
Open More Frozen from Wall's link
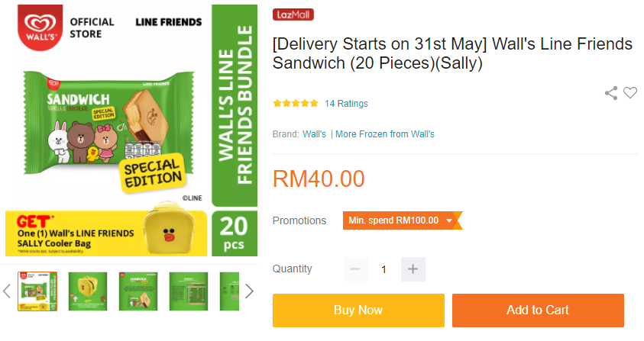click(x=385, y=134)
